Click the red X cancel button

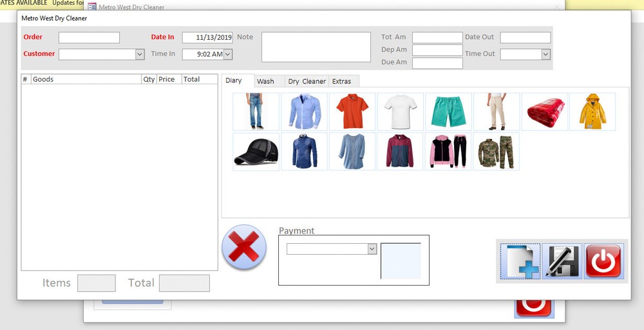(x=244, y=246)
